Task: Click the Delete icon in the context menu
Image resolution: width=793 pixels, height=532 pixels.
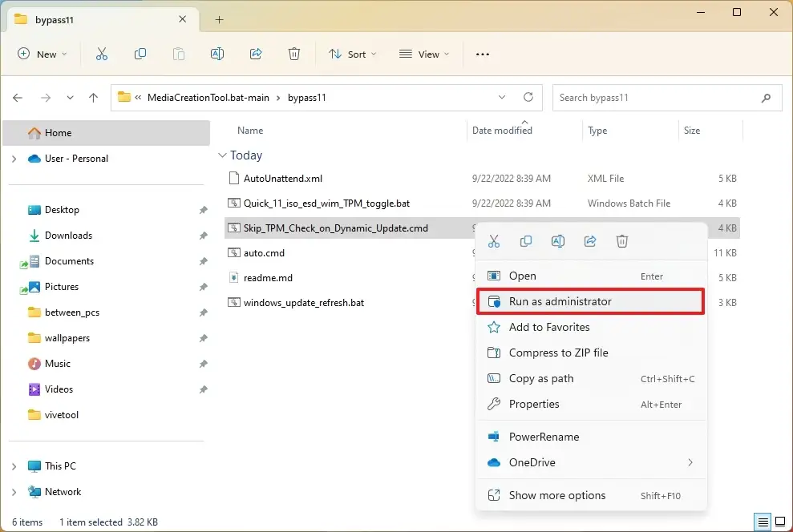Action: tap(622, 241)
